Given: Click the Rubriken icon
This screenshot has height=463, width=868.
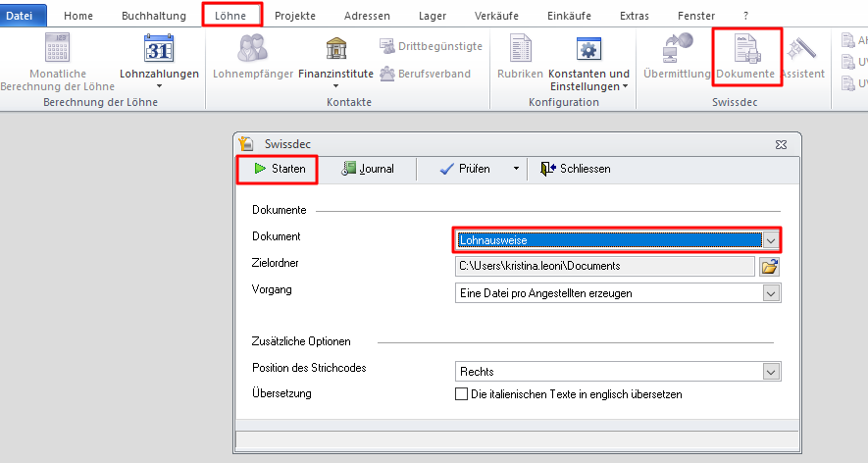Looking at the screenshot, I should [x=520, y=50].
